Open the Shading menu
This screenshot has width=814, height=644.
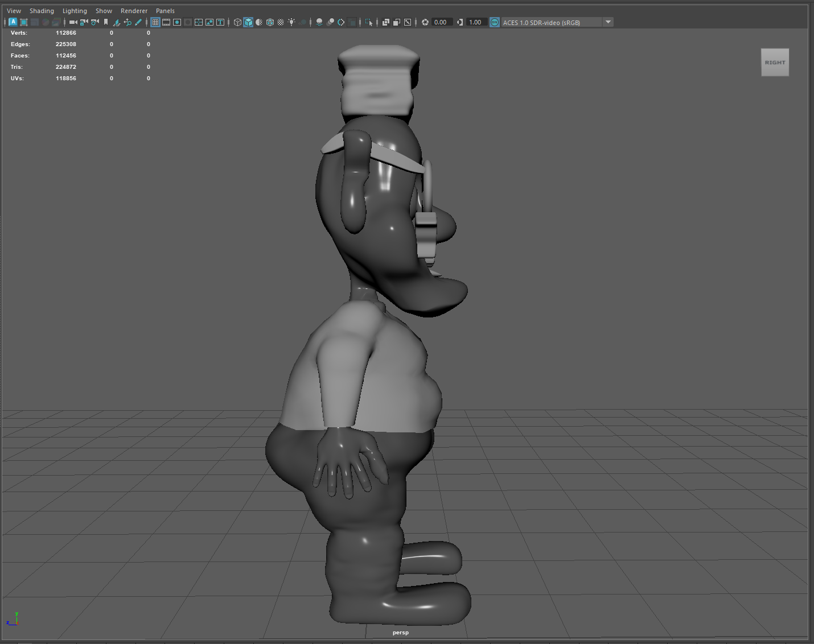pos(42,11)
